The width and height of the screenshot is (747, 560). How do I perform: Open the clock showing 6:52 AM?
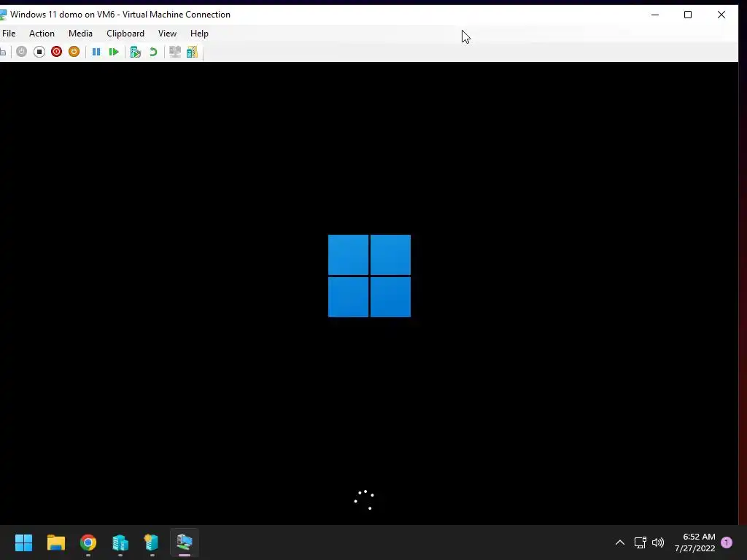pyautogui.click(x=694, y=542)
